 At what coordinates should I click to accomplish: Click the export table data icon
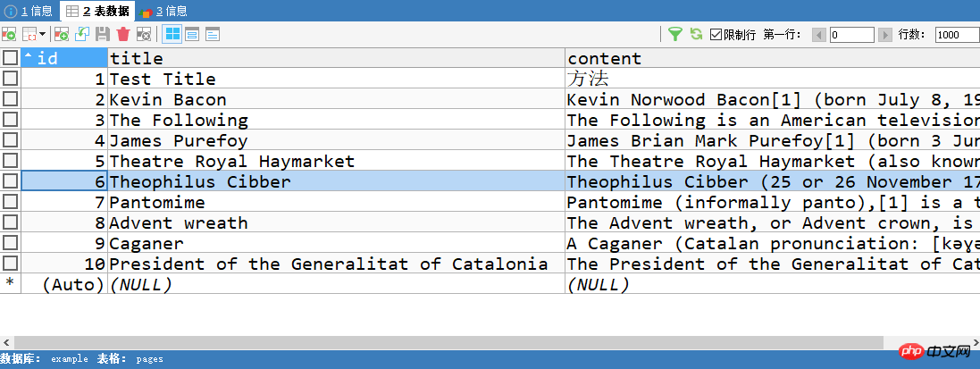click(x=9, y=34)
